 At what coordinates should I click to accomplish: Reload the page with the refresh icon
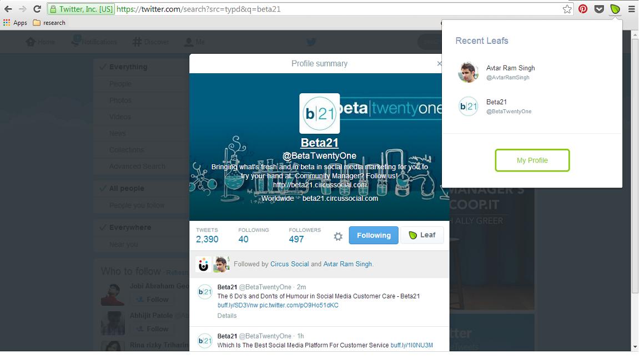(37, 9)
